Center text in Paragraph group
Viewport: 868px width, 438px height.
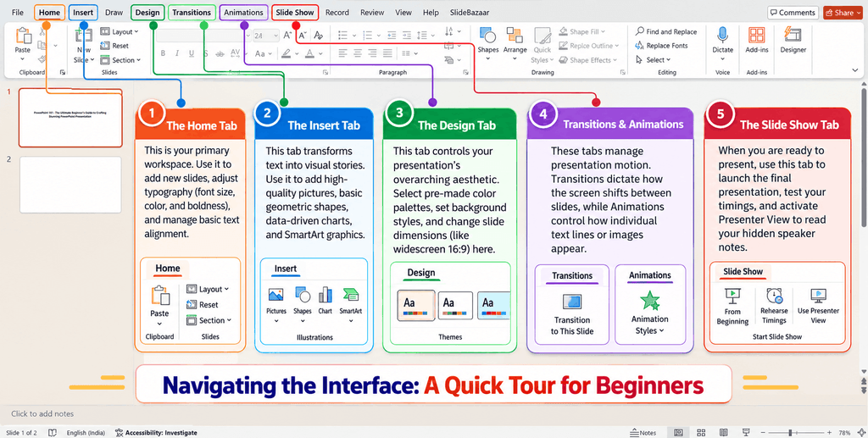tap(358, 53)
